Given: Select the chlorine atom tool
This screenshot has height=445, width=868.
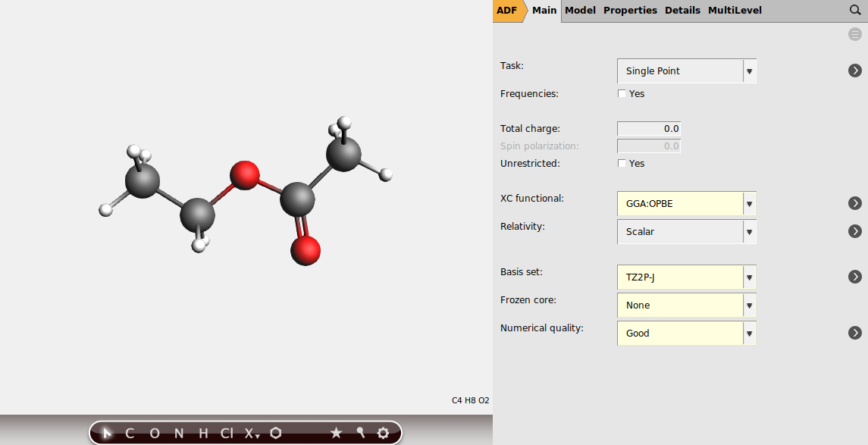Looking at the screenshot, I should pyautogui.click(x=225, y=433).
